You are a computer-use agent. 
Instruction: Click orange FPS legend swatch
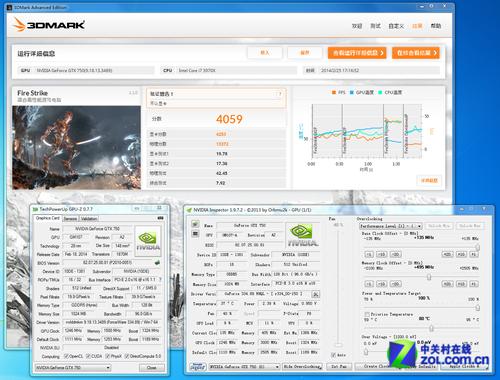click(x=334, y=93)
